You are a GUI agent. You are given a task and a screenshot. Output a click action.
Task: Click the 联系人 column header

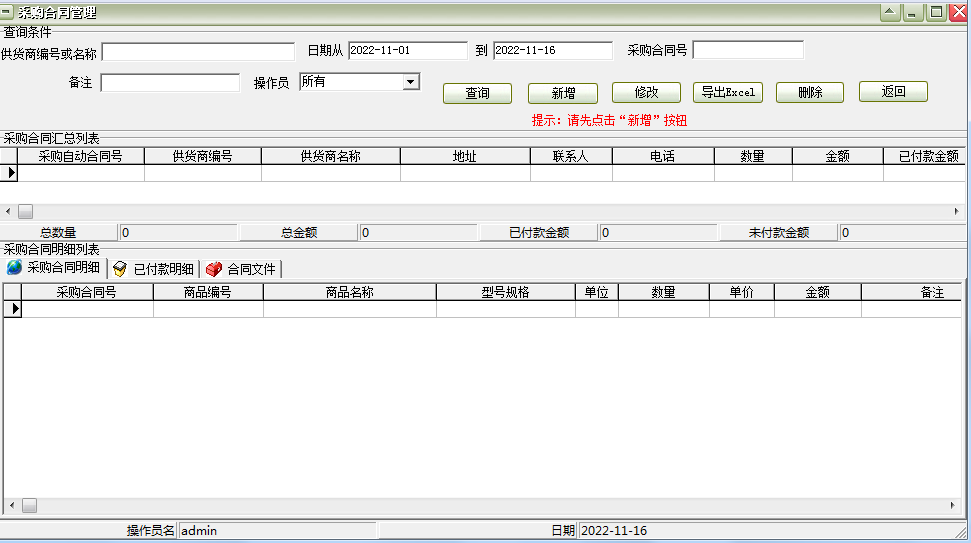click(571, 156)
